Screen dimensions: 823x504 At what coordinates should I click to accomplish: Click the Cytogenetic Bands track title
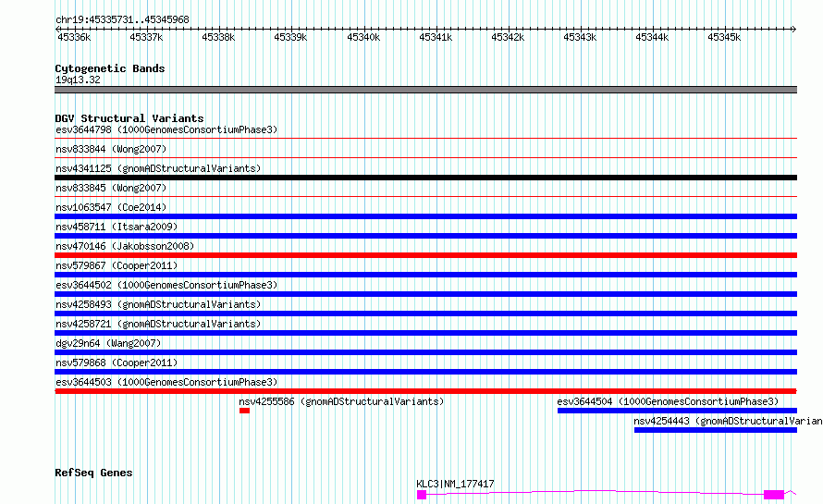tap(110, 68)
